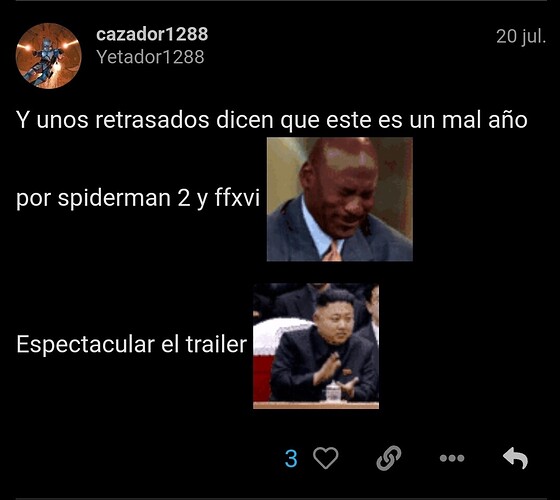Click the word 'spiderman' in the post
Image resolution: width=560 pixels, height=500 pixels.
pyautogui.click(x=114, y=198)
